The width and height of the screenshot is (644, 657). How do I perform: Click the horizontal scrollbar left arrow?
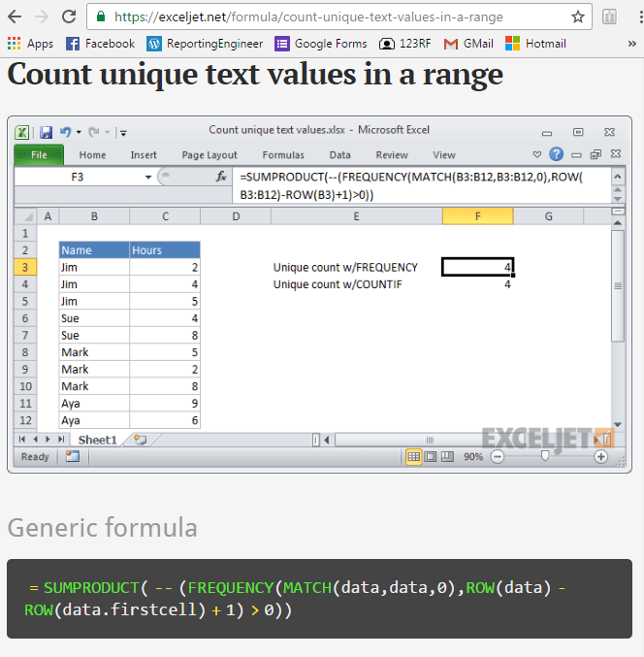(x=327, y=440)
